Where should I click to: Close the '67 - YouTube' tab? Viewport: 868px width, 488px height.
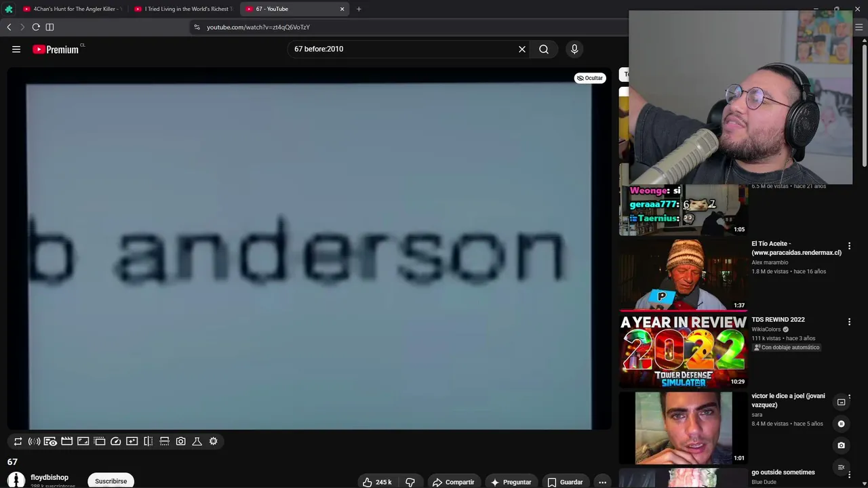pos(342,9)
